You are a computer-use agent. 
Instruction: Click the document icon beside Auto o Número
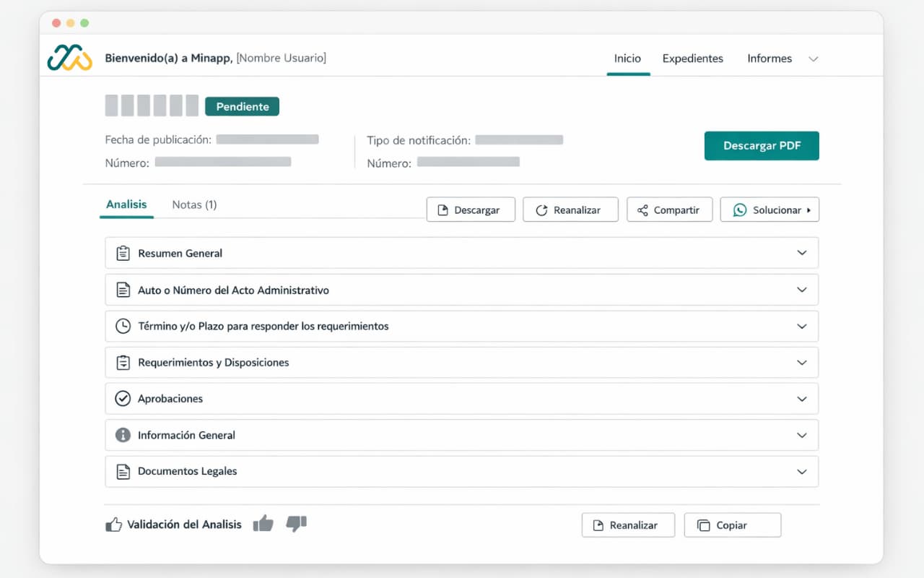123,290
